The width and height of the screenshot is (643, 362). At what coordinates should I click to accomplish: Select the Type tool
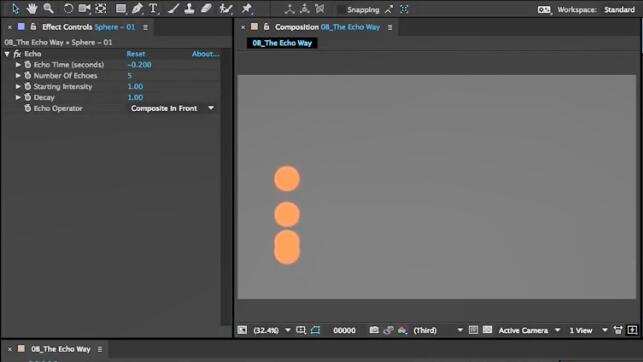click(x=153, y=9)
